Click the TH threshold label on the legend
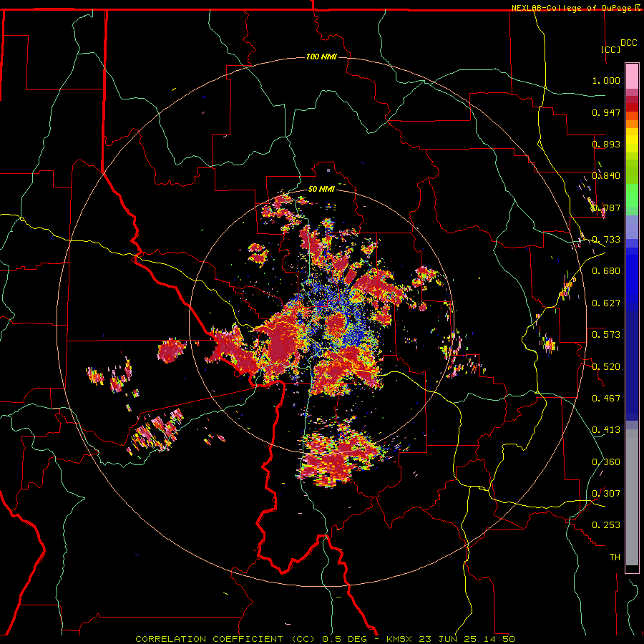644x644 pixels. (x=615, y=557)
